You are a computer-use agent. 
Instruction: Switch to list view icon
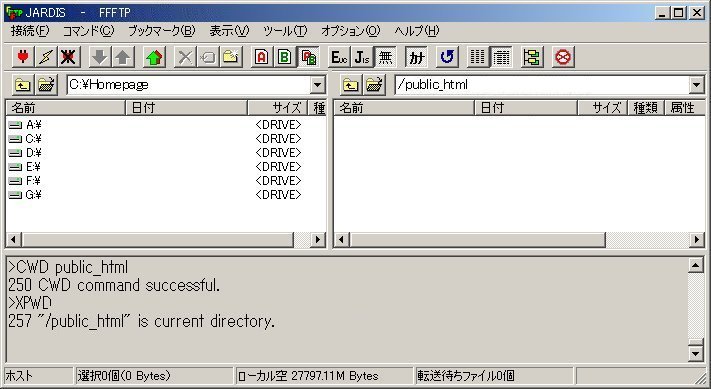coord(477,57)
